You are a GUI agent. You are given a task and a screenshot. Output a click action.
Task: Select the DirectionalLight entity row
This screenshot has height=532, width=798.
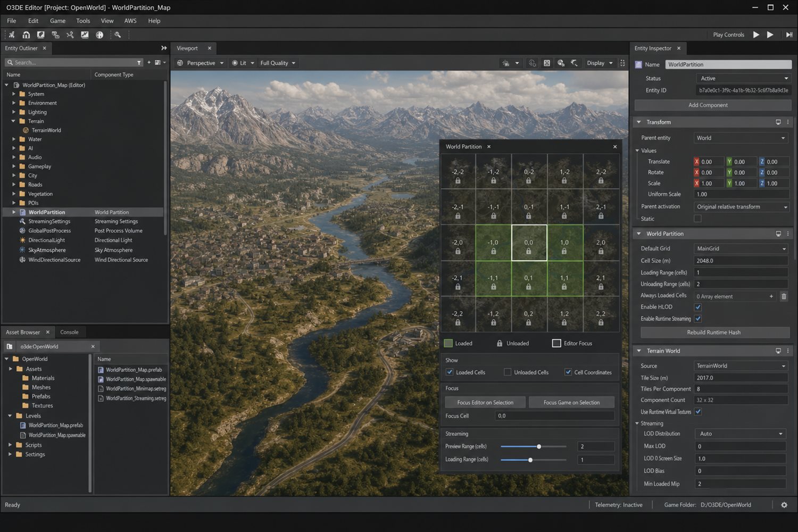[x=46, y=240]
